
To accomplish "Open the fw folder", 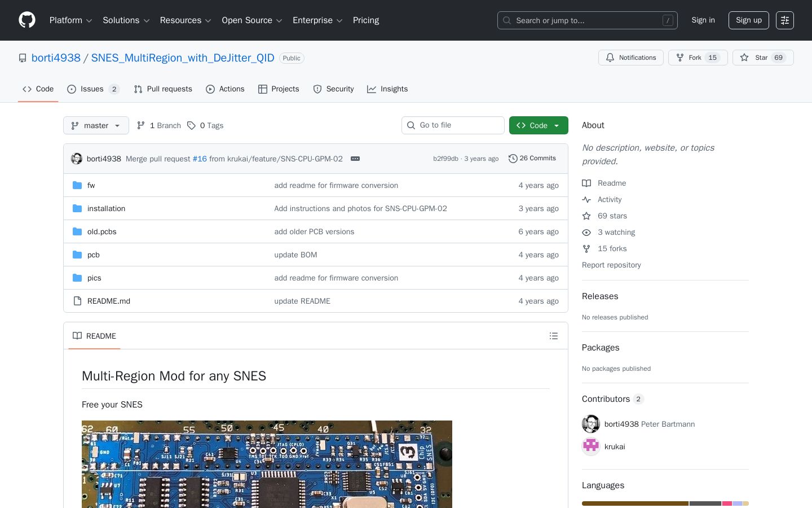I will [x=91, y=185].
